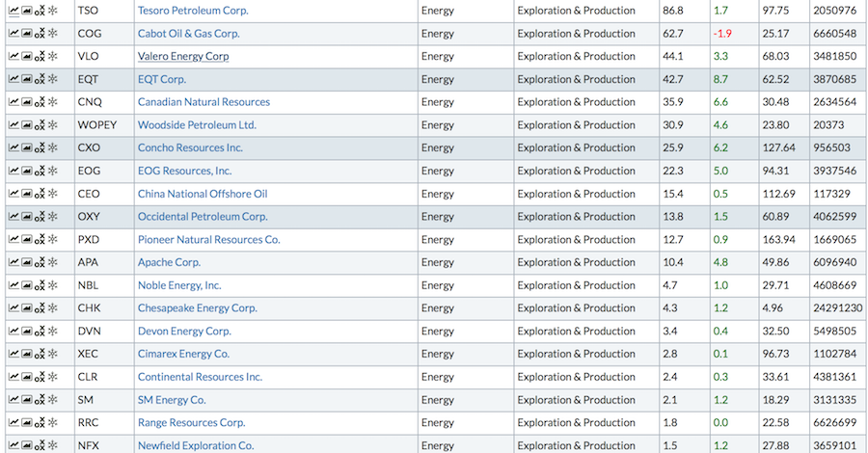Select the 86.8 score value

coord(673,11)
